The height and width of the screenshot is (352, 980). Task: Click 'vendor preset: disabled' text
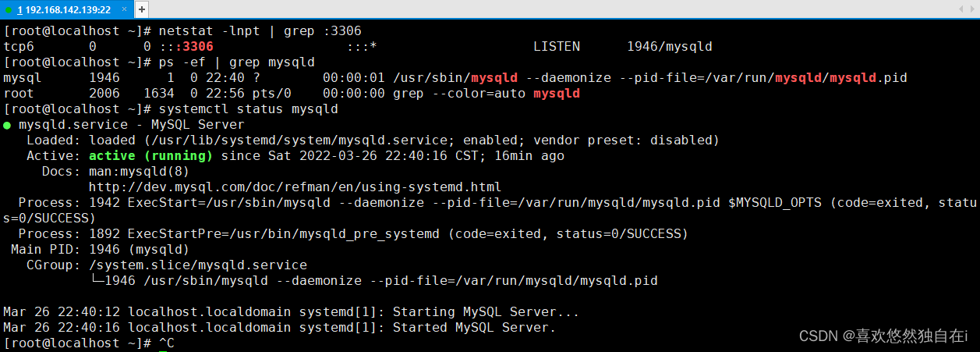(623, 140)
